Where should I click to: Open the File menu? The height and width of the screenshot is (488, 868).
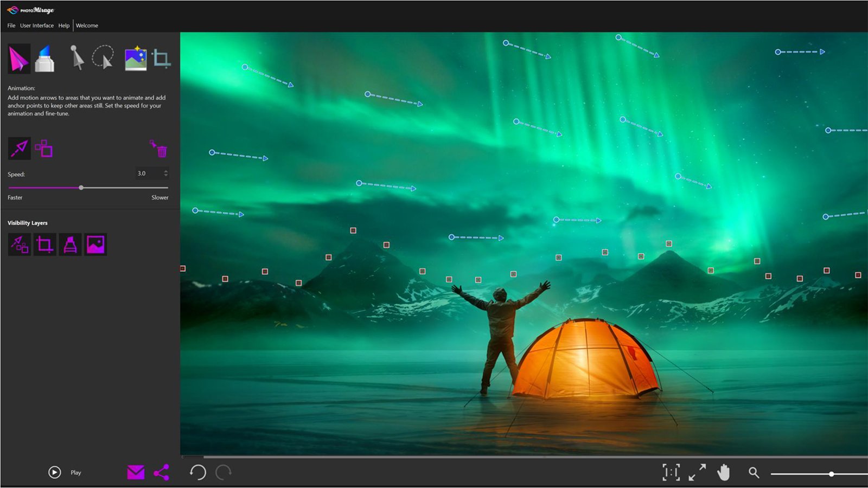(11, 25)
